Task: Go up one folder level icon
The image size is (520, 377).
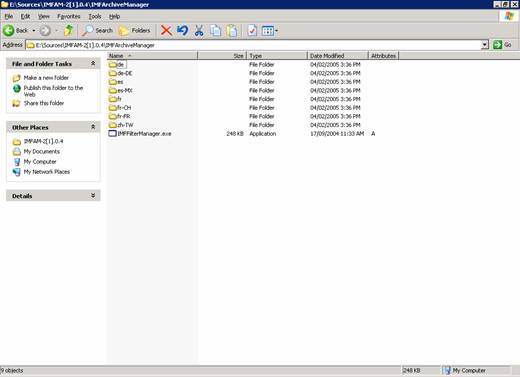Action: click(x=68, y=31)
